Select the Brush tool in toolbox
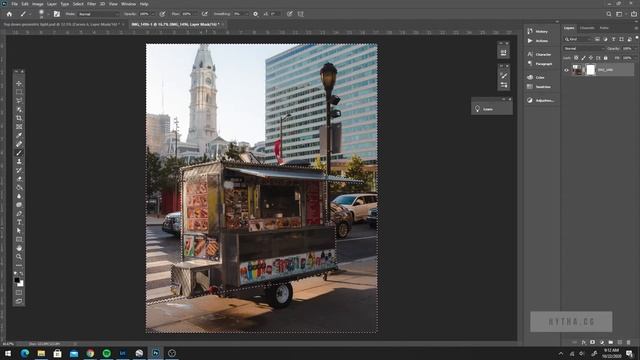Viewport: 640px width, 360px height. [x=19, y=153]
